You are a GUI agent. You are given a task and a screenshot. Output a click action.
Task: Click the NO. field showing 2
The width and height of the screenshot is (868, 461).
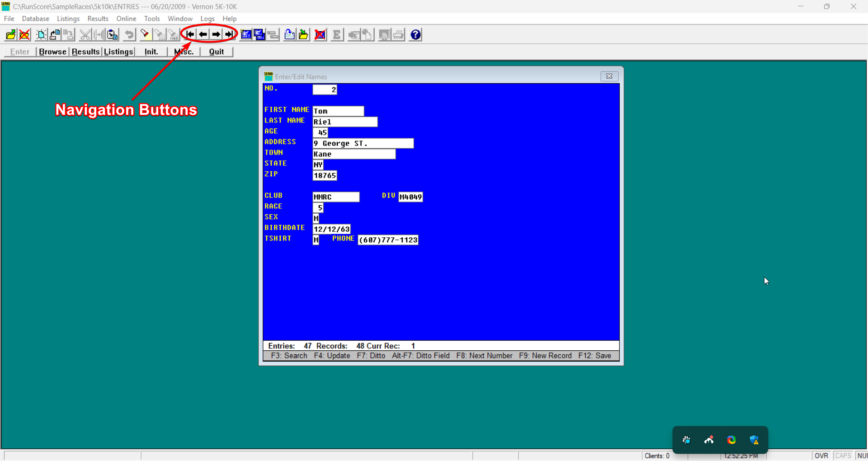(x=325, y=89)
